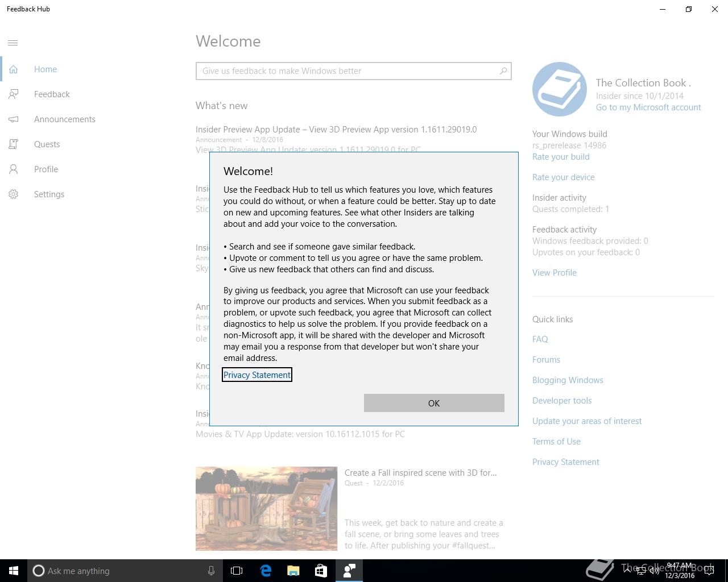Click Update your areas of interest
The height and width of the screenshot is (582, 728).
click(x=587, y=421)
